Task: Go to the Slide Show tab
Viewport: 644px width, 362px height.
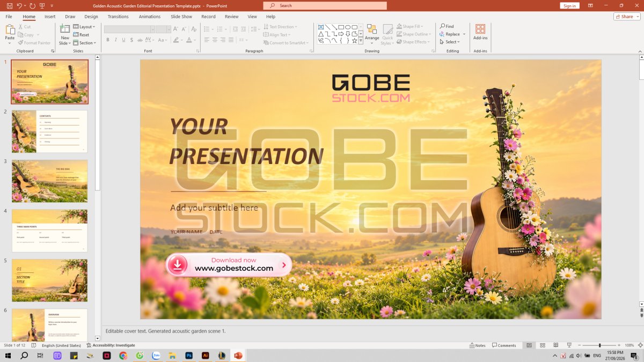Action: point(181,17)
